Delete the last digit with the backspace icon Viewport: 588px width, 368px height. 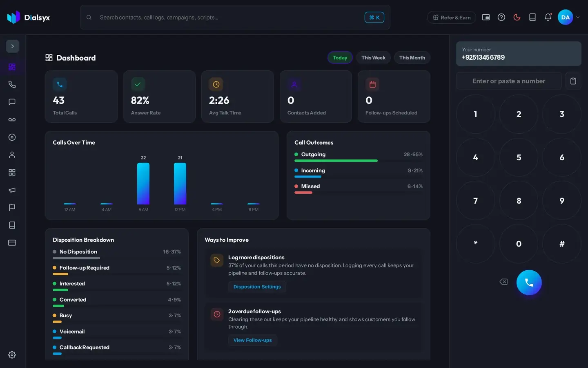point(503,282)
